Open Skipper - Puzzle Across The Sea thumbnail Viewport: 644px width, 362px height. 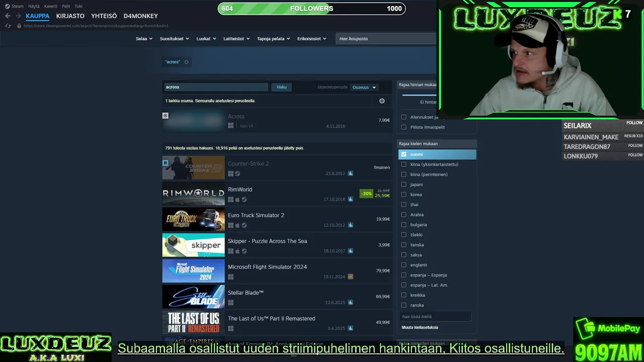coord(193,245)
